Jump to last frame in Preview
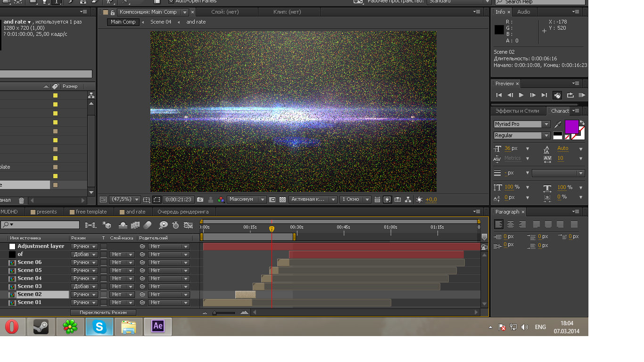This screenshot has height=362, width=644. click(x=544, y=95)
